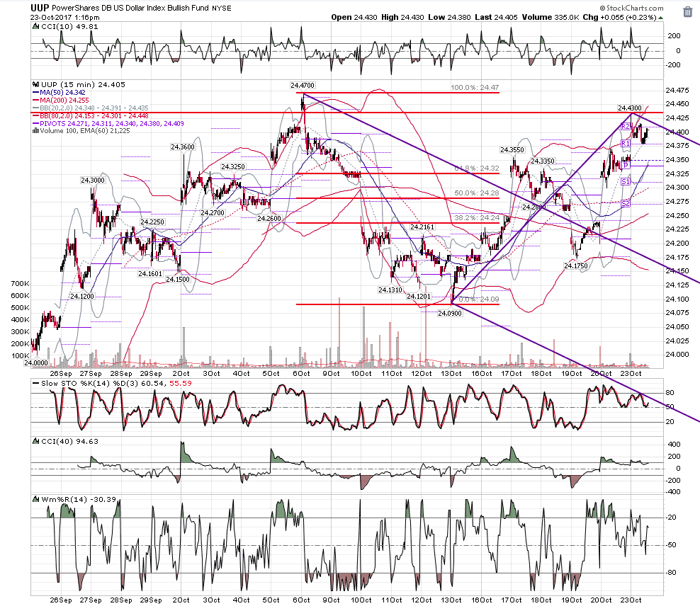700x606 pixels.
Task: Click the PIVOTS legend entry text
Action: tap(112, 123)
